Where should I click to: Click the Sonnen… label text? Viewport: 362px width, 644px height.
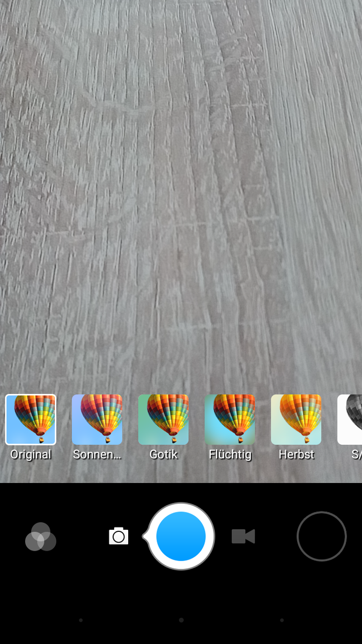(97, 455)
